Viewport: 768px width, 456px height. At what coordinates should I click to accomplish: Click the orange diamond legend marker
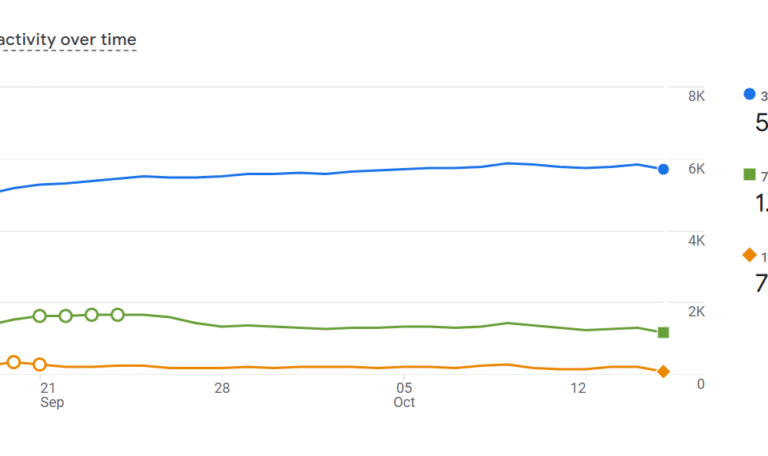(x=749, y=255)
